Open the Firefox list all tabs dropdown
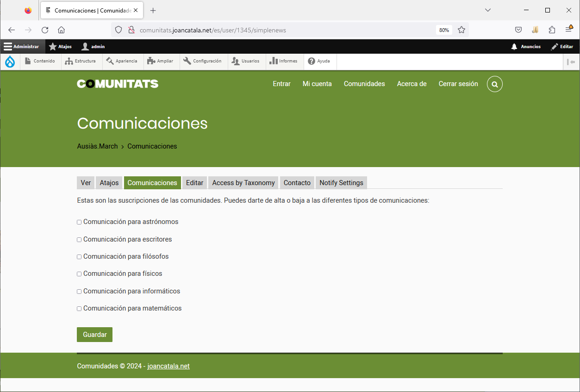This screenshot has height=392, width=580. click(x=487, y=10)
